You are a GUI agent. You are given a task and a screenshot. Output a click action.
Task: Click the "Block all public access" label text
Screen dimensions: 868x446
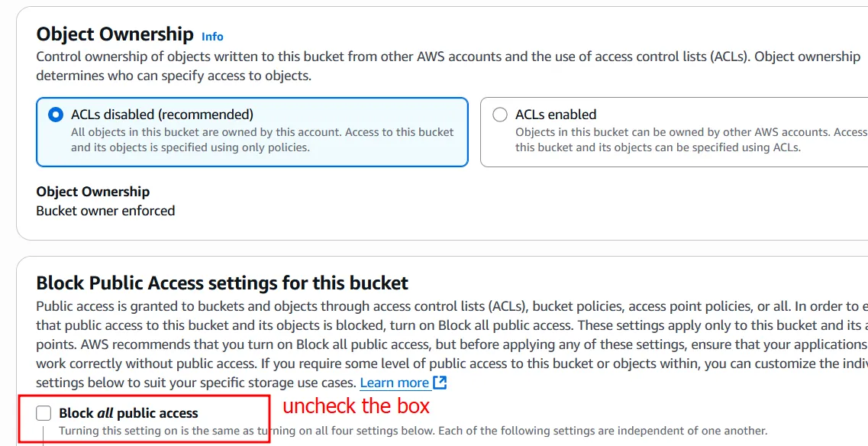tap(128, 413)
